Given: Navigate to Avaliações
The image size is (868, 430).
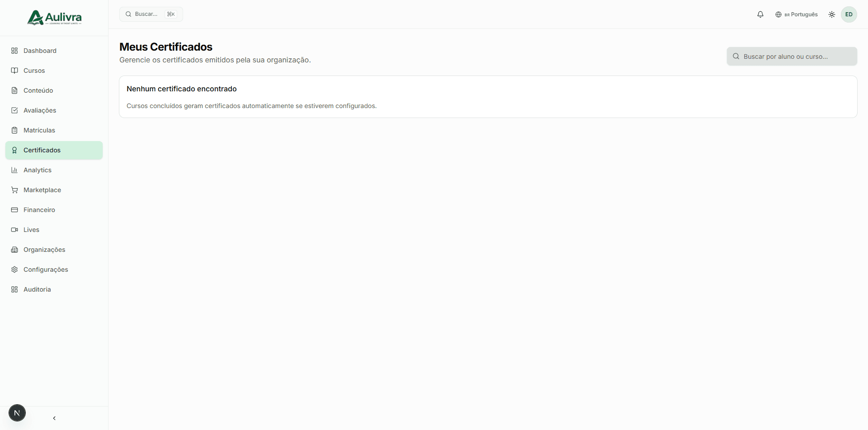Looking at the screenshot, I should click(54, 110).
